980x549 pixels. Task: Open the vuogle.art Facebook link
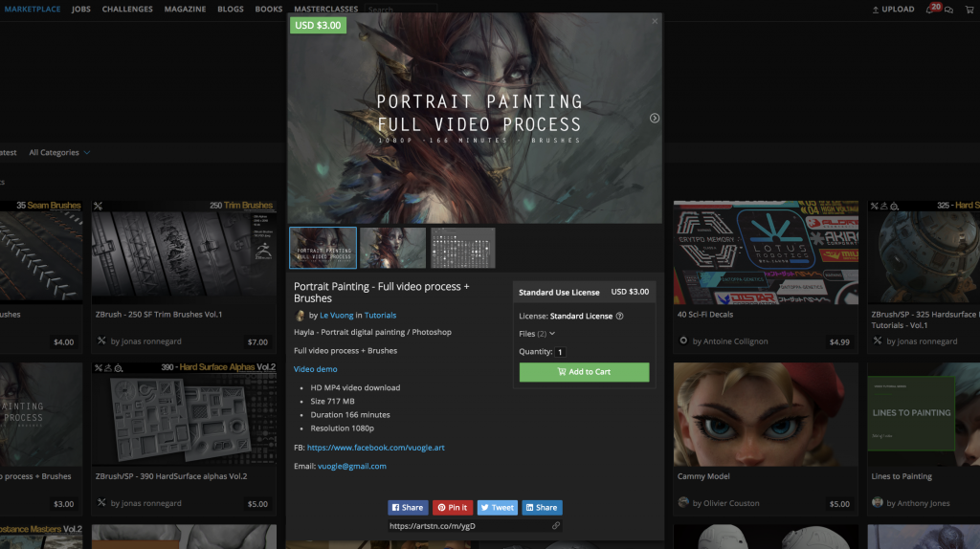pos(375,448)
